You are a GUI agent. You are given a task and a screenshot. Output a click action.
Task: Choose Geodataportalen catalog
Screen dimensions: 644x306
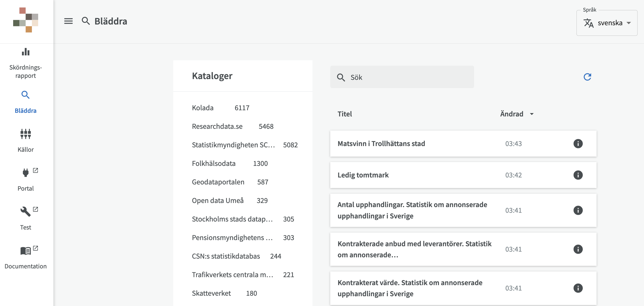[218, 182]
